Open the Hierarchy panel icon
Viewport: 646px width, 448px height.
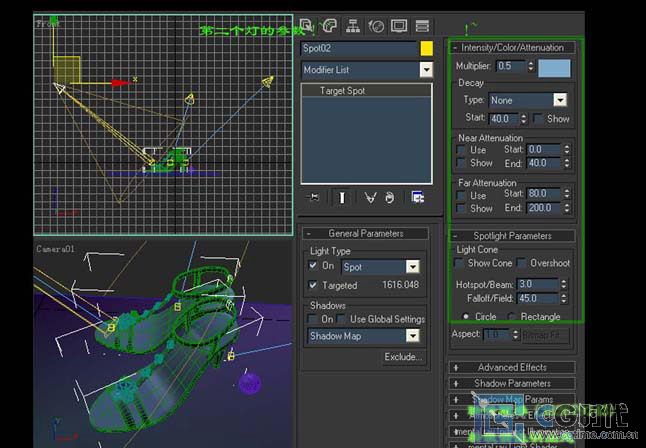click(x=353, y=25)
